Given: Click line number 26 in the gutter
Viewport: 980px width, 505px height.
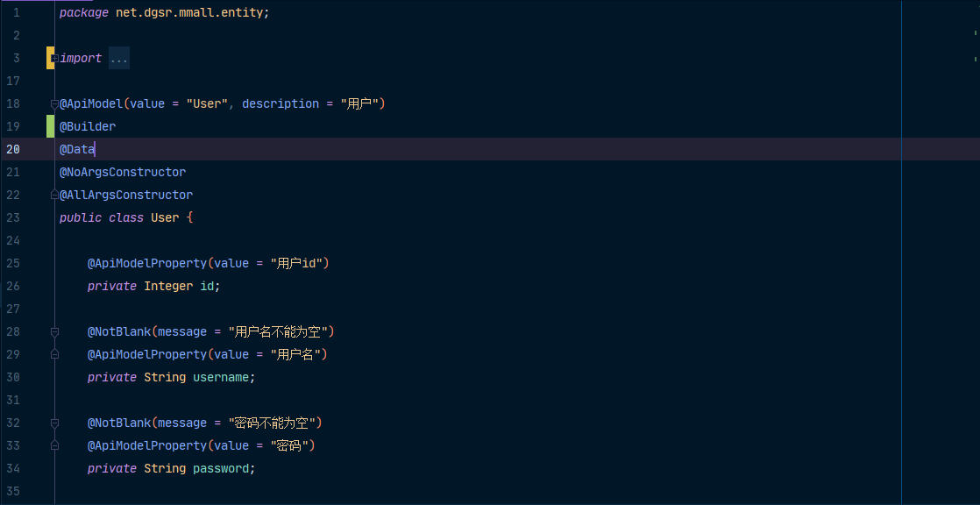Looking at the screenshot, I should (13, 286).
